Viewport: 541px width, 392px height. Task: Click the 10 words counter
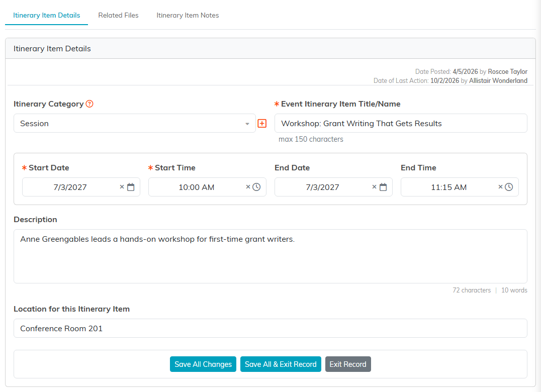(x=514, y=290)
